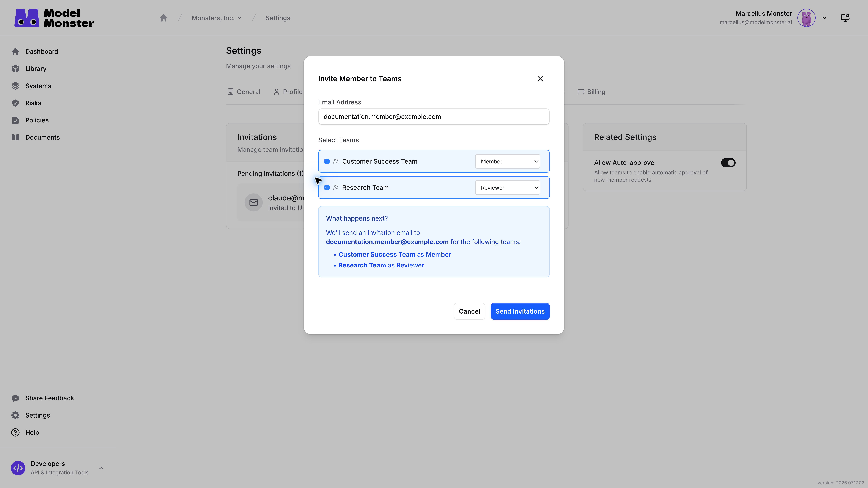Image resolution: width=868 pixels, height=488 pixels.
Task: Click the bold documentation.member@example.com summary email
Action: pyautogui.click(x=387, y=242)
